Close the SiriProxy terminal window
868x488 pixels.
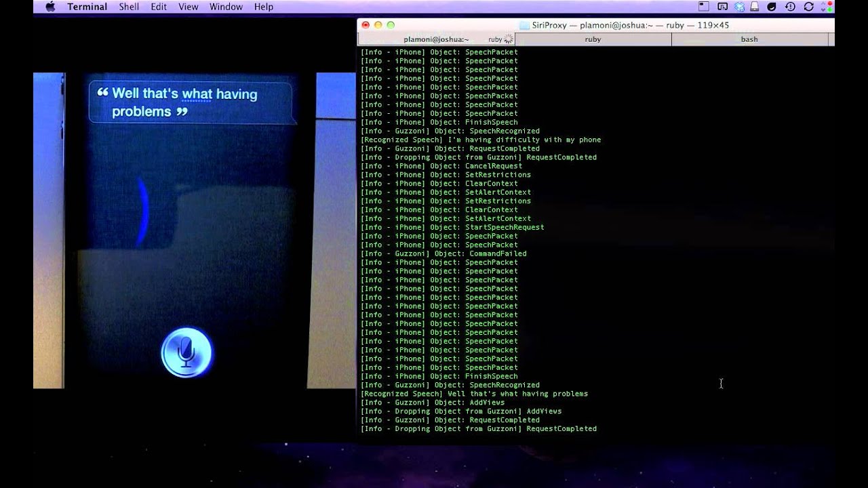tap(366, 25)
